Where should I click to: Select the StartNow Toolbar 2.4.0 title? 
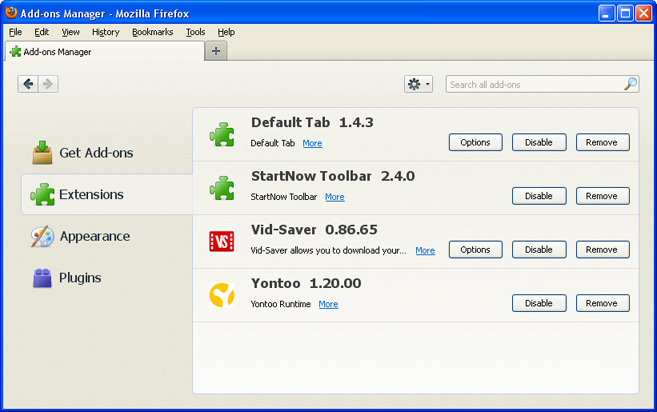point(333,176)
